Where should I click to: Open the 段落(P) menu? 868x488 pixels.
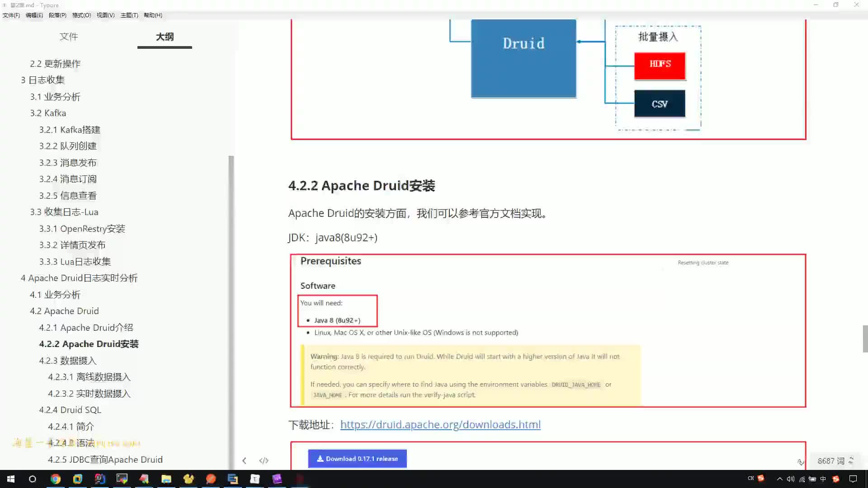(x=57, y=15)
